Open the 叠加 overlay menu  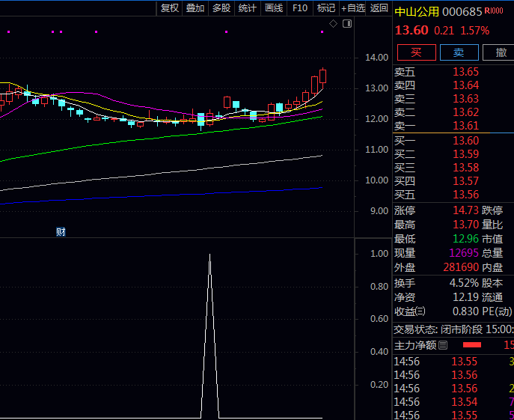point(195,8)
